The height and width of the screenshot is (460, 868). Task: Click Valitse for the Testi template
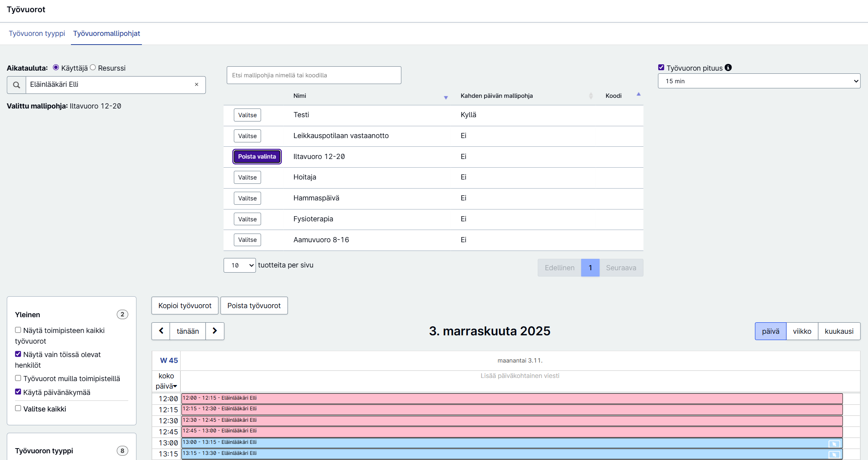tap(247, 115)
